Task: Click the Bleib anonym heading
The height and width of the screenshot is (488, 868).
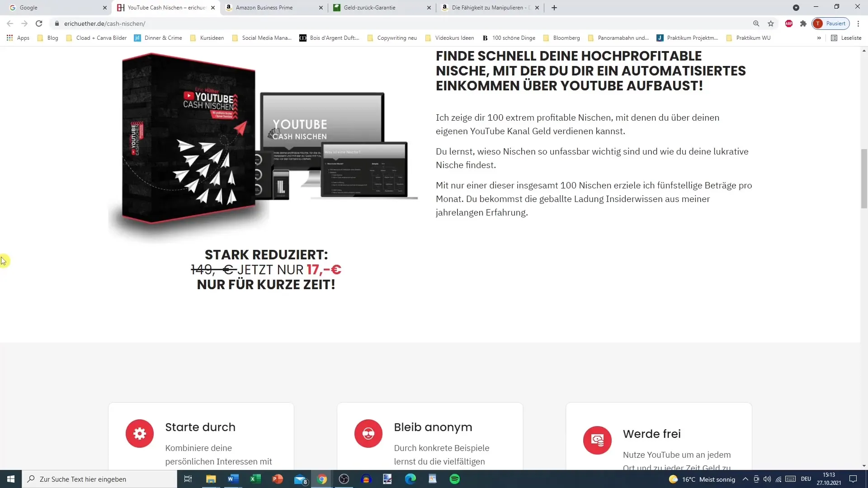Action: [x=433, y=427]
